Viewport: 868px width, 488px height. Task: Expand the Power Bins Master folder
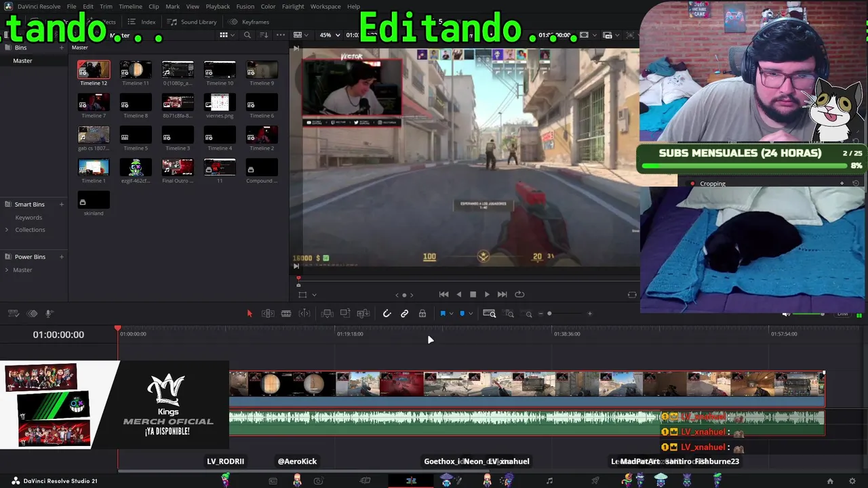(x=7, y=270)
